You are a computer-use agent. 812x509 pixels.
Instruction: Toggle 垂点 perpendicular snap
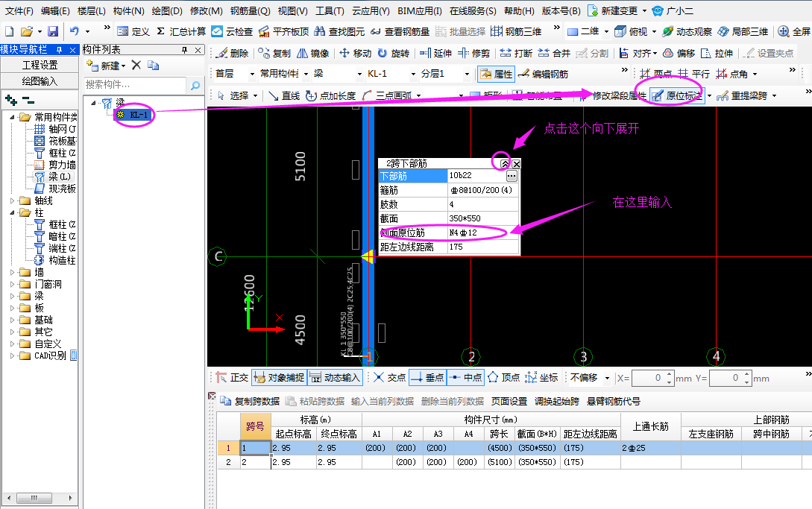click(427, 378)
